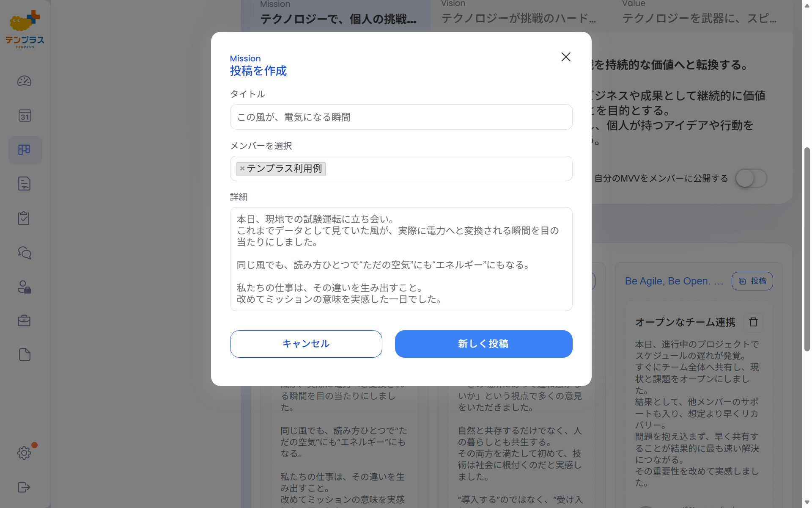The height and width of the screenshot is (508, 812).
Task: Open the blank file icon in sidebar
Action: pyautogui.click(x=25, y=355)
